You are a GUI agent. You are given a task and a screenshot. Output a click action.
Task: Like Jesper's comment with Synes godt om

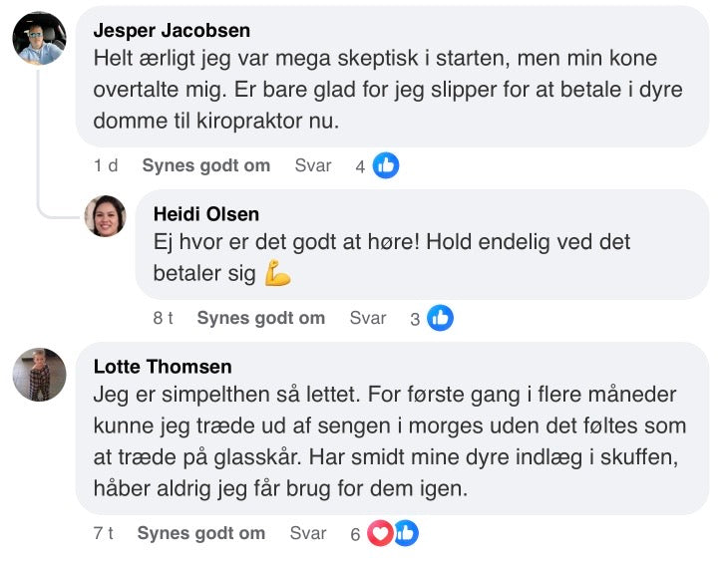[x=205, y=165]
